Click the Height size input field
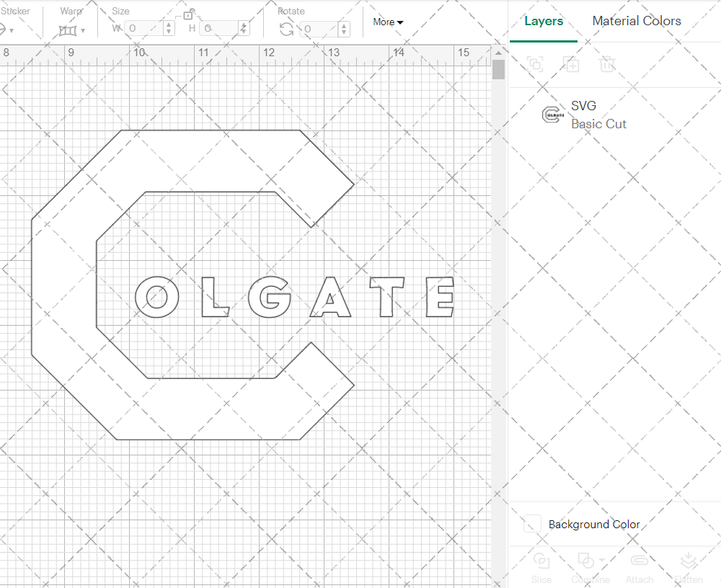This screenshot has width=721, height=588. [x=220, y=29]
